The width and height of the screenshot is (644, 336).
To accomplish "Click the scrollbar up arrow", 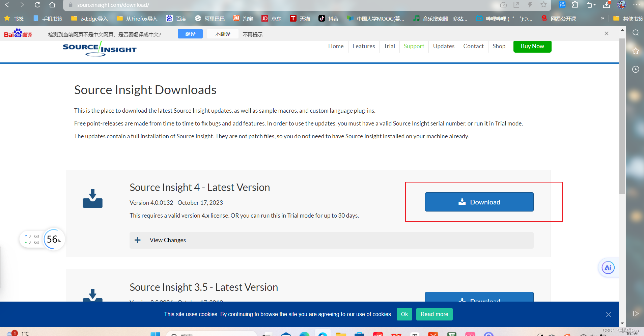I will coord(622,30).
